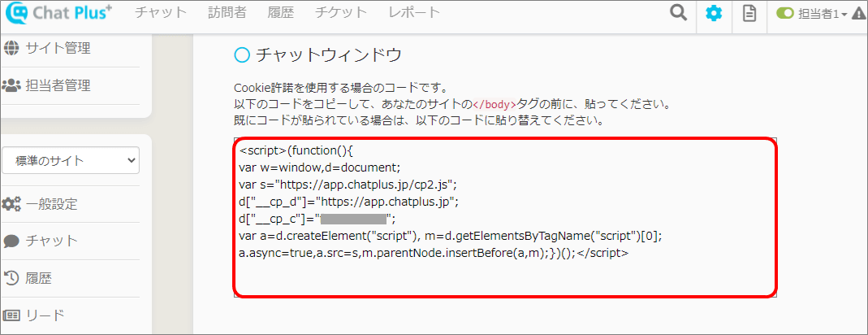Click the var a=d.createElement code line
The height and width of the screenshot is (335, 868).
click(x=450, y=236)
